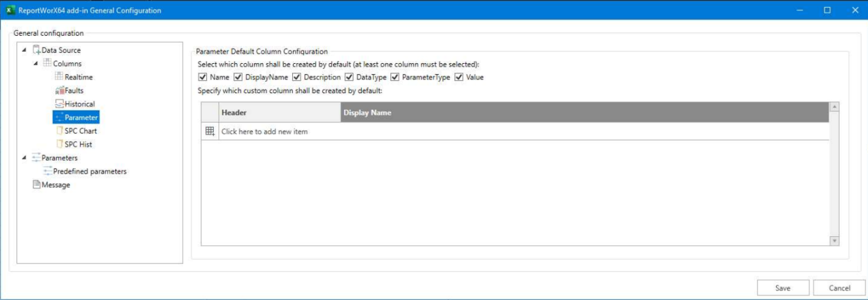This screenshot has height=300, width=868.
Task: Click the Parameter node icon
Action: click(59, 117)
